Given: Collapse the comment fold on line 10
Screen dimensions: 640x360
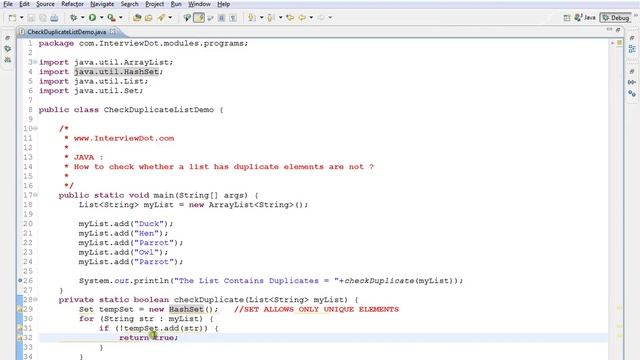Looking at the screenshot, I should (x=36, y=128).
